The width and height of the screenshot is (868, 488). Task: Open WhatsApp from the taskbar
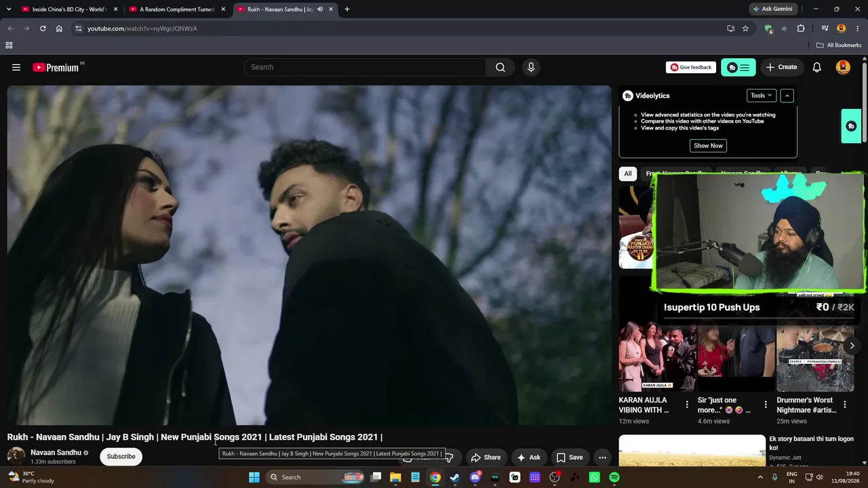pos(595,477)
